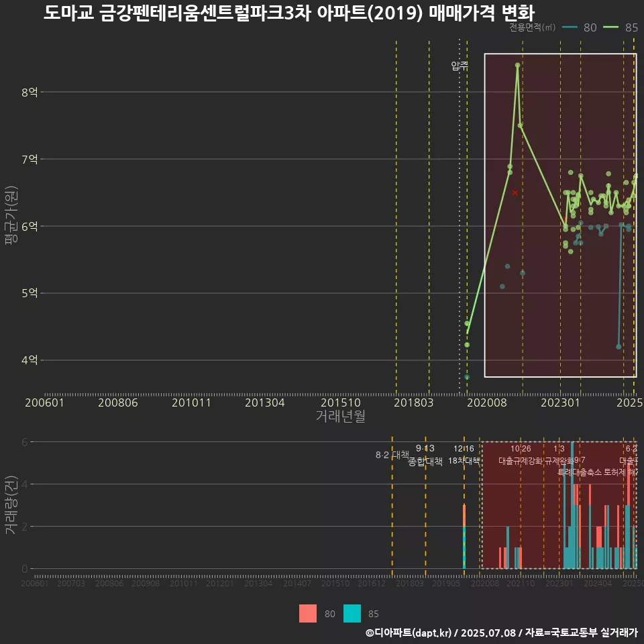This screenshot has width=644, height=644.
Task: Click the '8·2 대책' policy annotation
Action: pyautogui.click(x=392, y=455)
